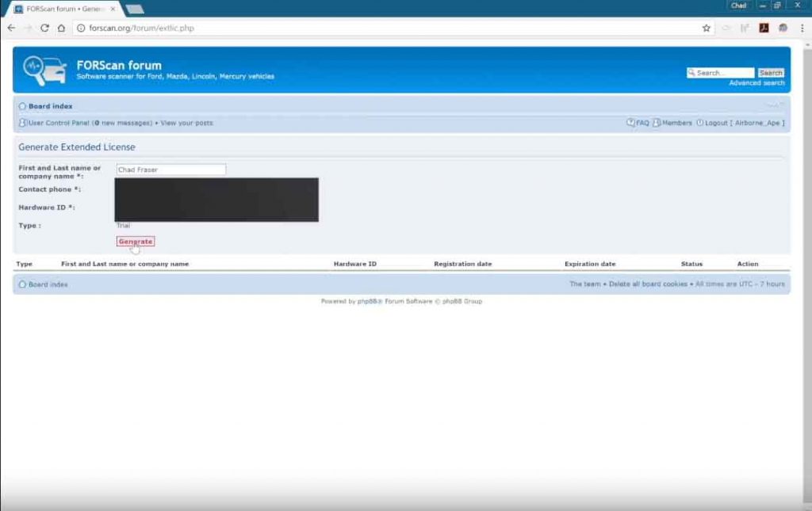812x511 pixels.
Task: Click the name input containing Chad Fraser
Action: (170, 169)
